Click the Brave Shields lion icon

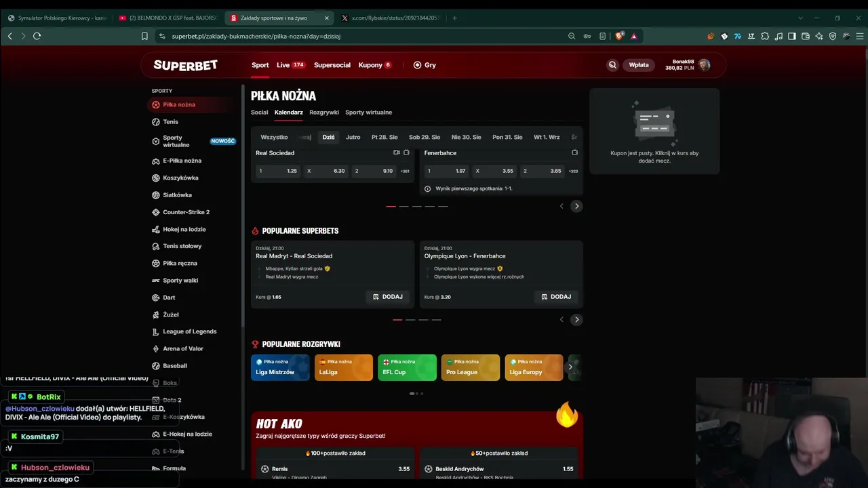619,36
